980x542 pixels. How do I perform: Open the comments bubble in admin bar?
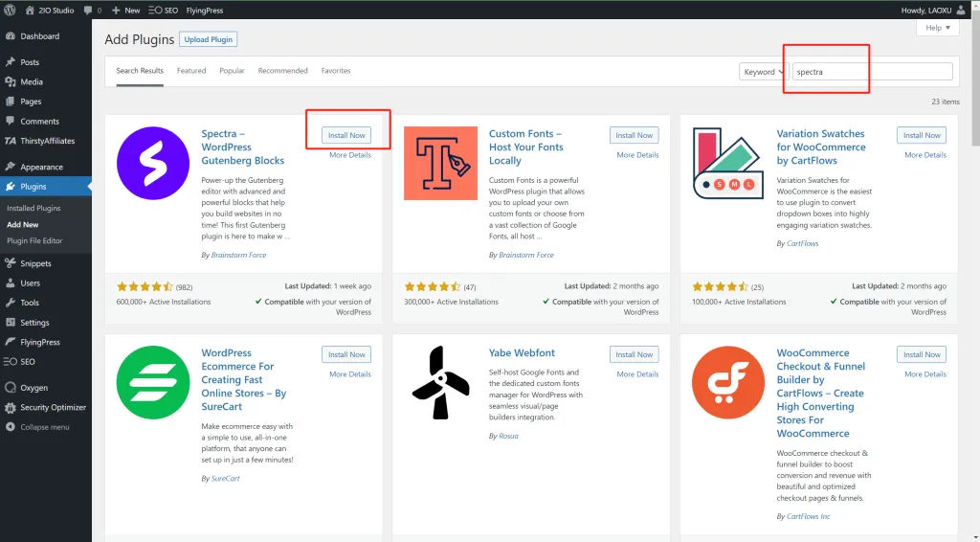click(92, 10)
